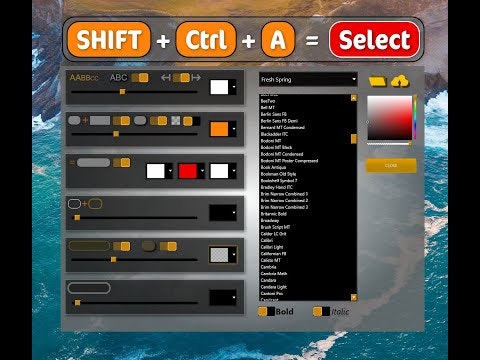Click the long gray-outlined pill in the last panel

89,288
